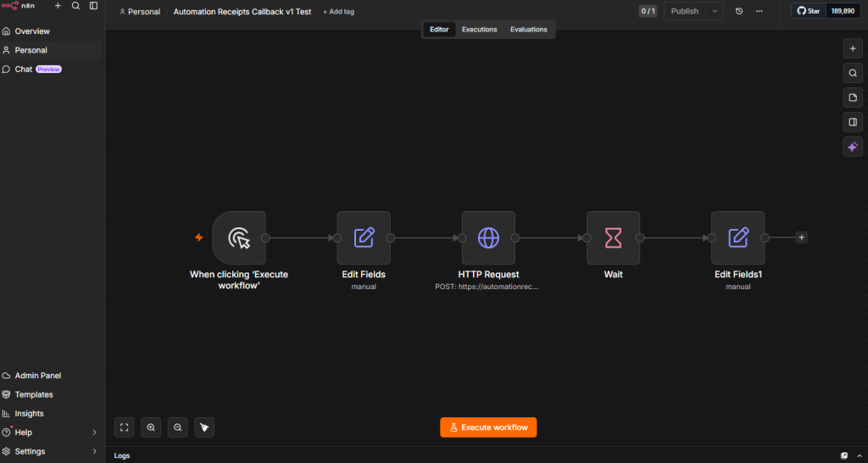868x463 pixels.
Task: Click the Publish button
Action: [685, 11]
